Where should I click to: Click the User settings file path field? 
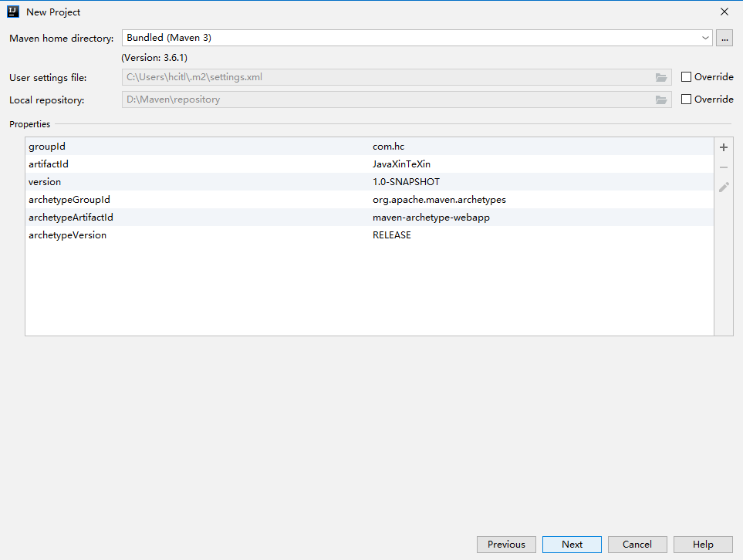tap(397, 77)
